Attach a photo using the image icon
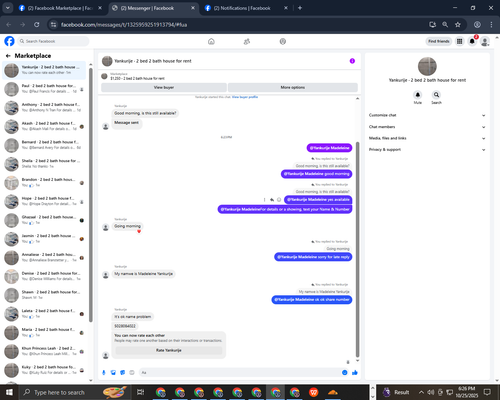 tap(113, 372)
